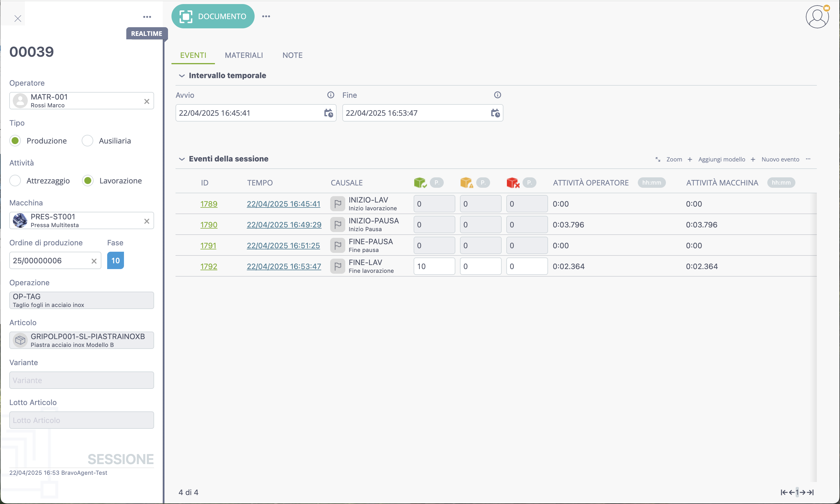Screen dimensions: 840x504
Task: Open the Fine date-time calendar picker
Action: [x=495, y=113]
